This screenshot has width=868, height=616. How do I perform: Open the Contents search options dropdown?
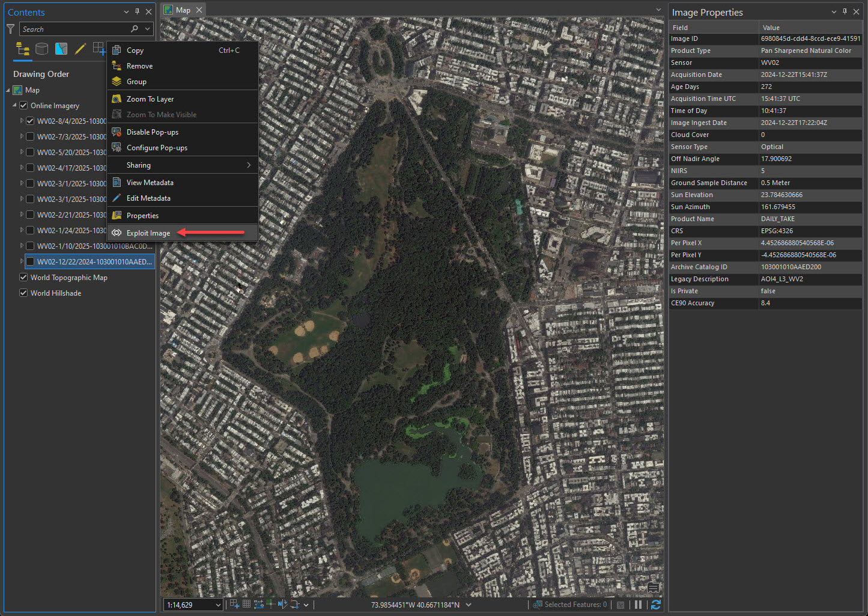tap(148, 29)
